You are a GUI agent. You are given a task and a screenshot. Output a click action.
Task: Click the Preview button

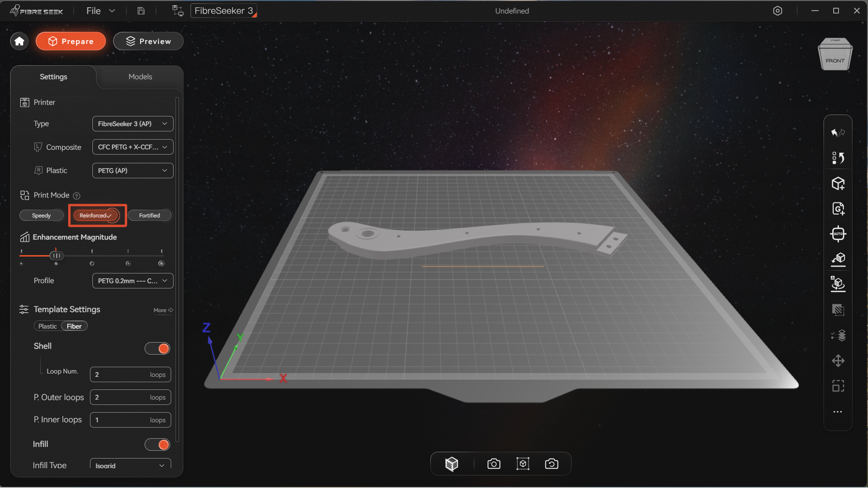click(148, 41)
